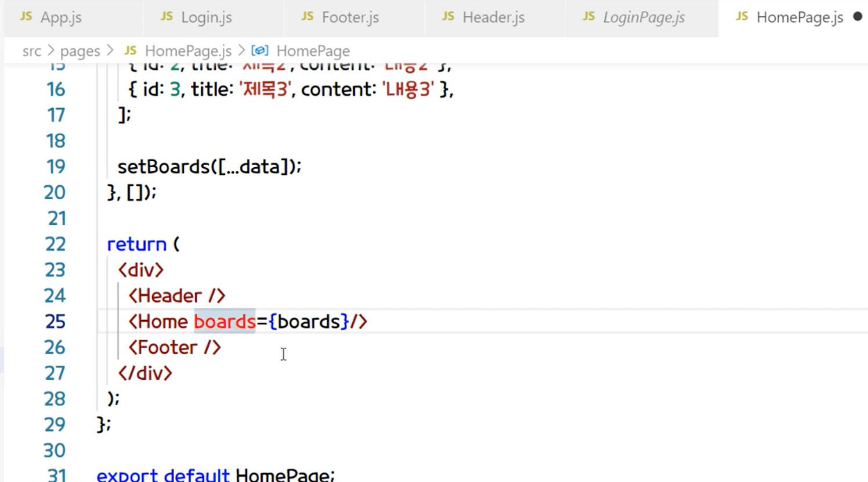
Task: Click the empty dependency array on line 20
Action: [x=135, y=192]
